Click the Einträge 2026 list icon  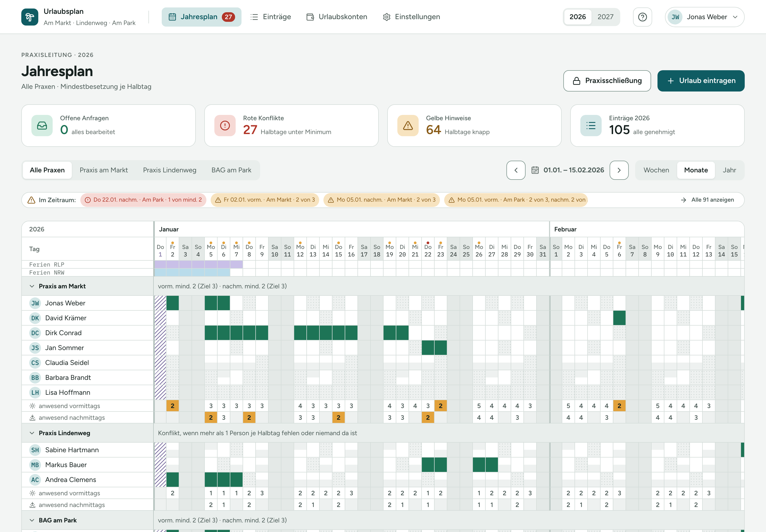591,126
